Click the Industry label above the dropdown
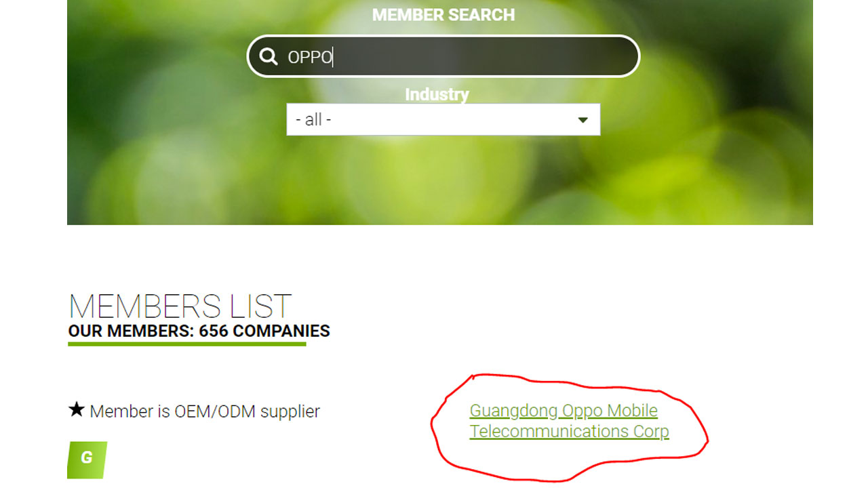 coord(437,94)
